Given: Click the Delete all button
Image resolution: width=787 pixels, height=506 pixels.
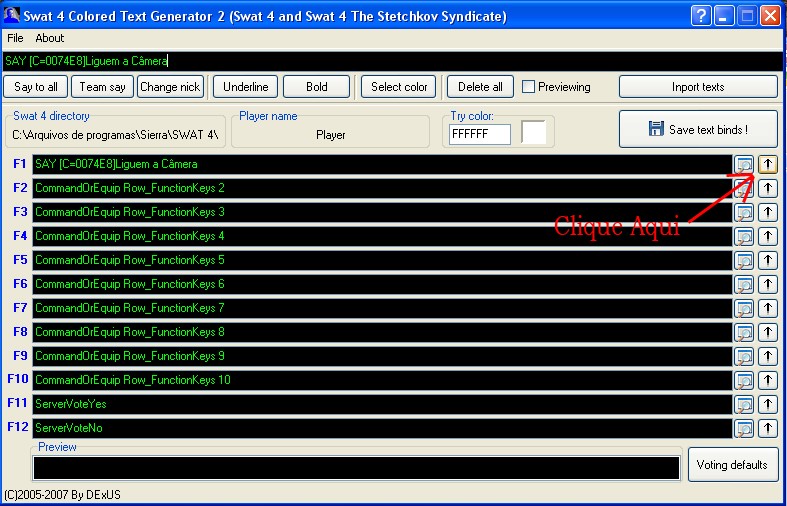Looking at the screenshot, I should pos(480,87).
